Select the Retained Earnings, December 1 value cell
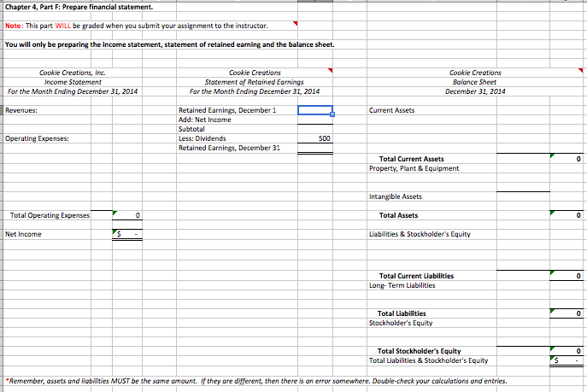The width and height of the screenshot is (587, 392). 315,110
